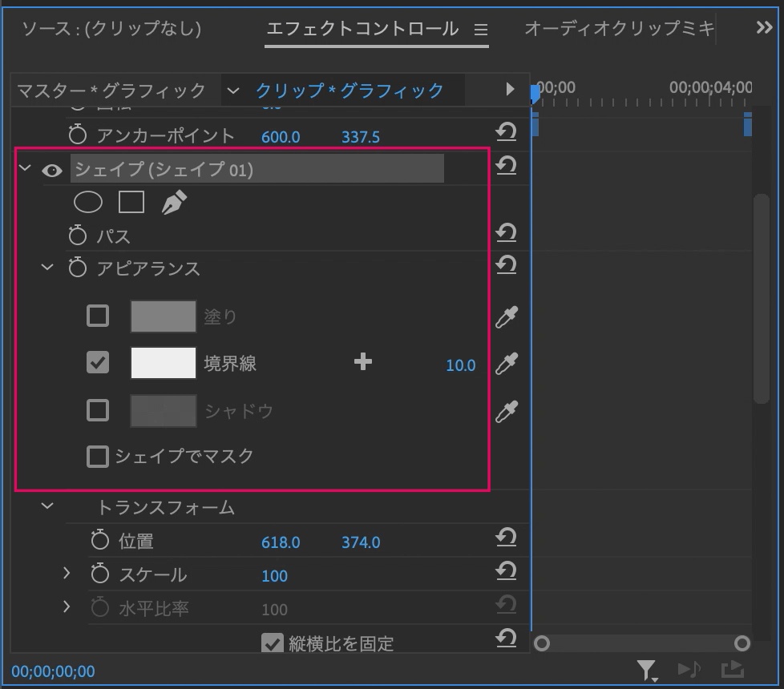This screenshot has width=784, height=689.
Task: Click right zoom handle of timeline scrollbar
Action: [742, 643]
